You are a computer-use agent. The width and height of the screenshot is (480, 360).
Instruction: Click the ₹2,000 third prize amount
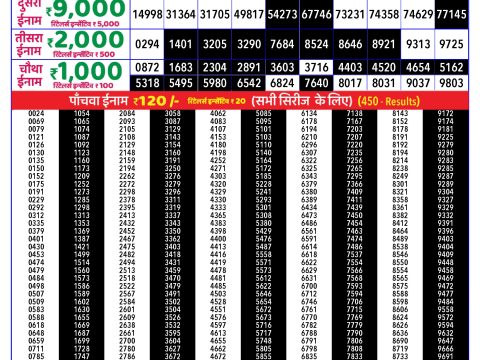coord(86,40)
